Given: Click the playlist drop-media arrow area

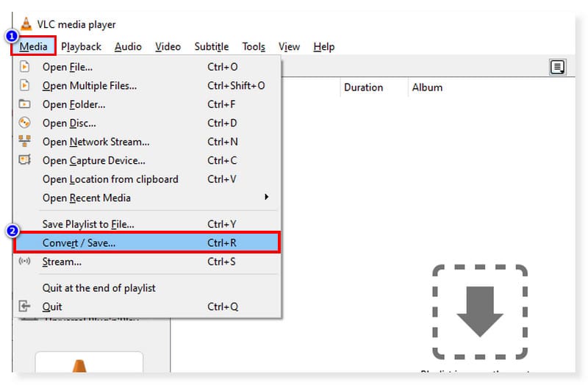Looking at the screenshot, I should pyautogui.click(x=479, y=312).
